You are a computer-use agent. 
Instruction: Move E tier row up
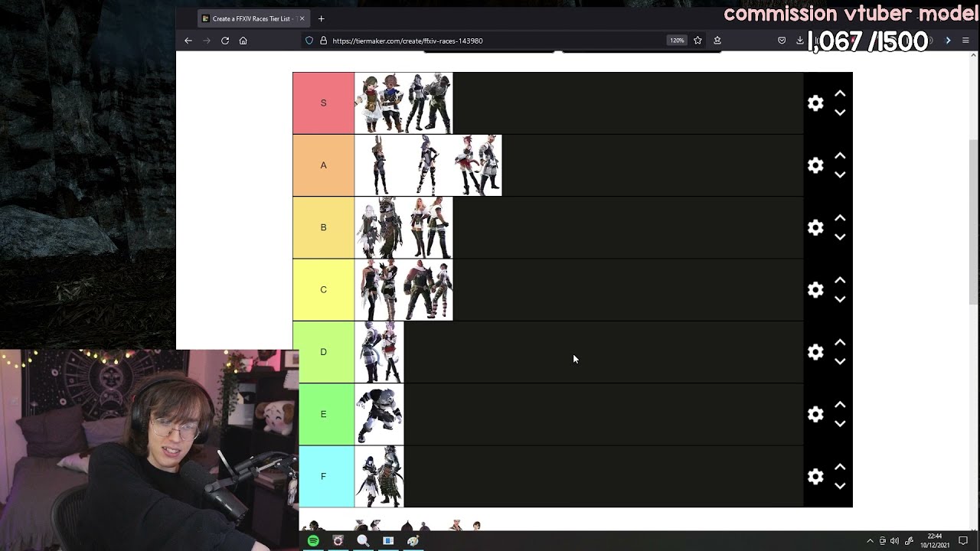point(840,404)
